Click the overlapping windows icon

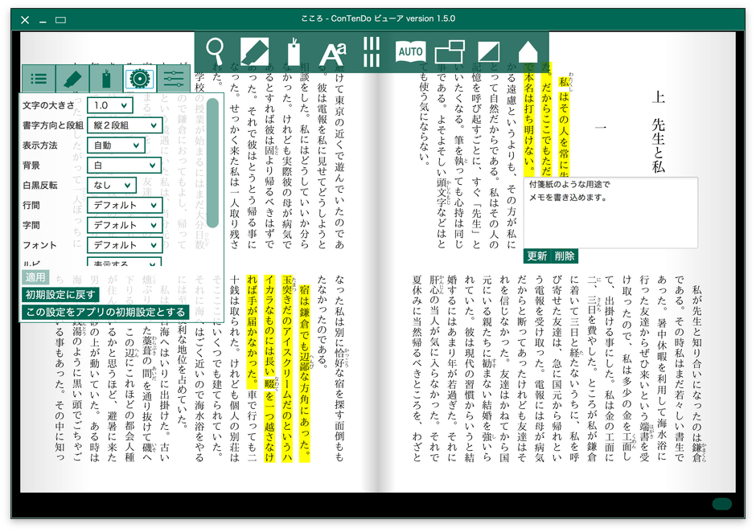pyautogui.click(x=450, y=51)
